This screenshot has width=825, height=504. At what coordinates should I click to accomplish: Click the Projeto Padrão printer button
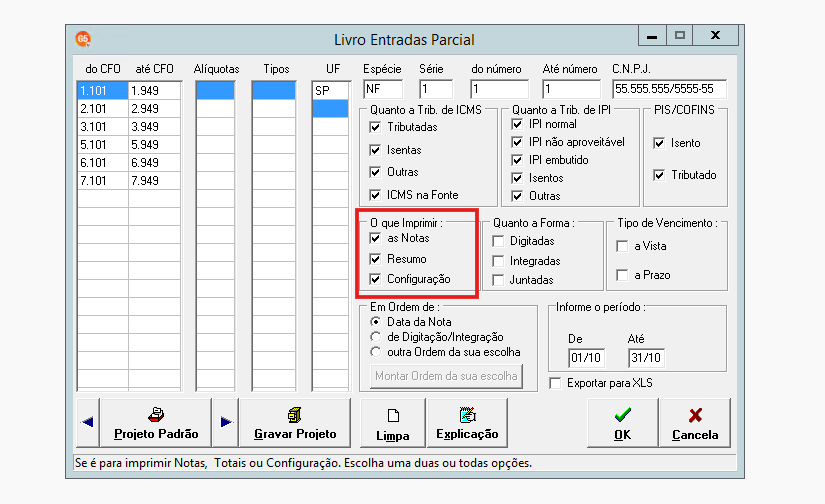pos(156,422)
